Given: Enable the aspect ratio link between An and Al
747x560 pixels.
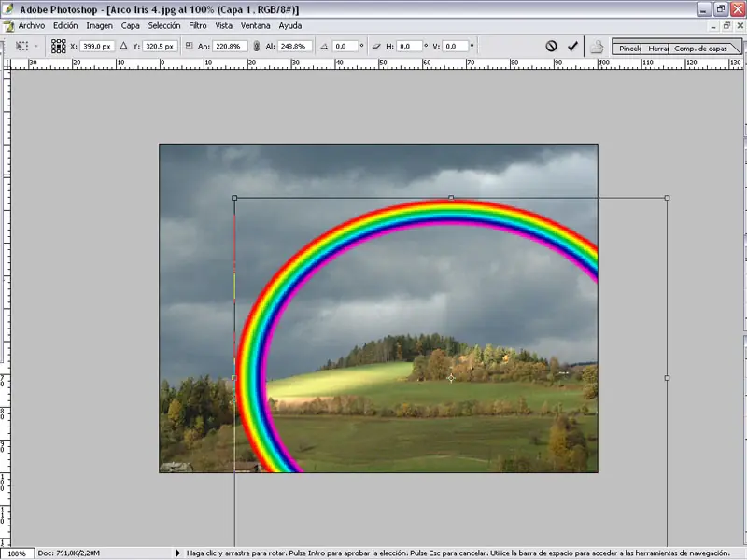Looking at the screenshot, I should pos(256,46).
